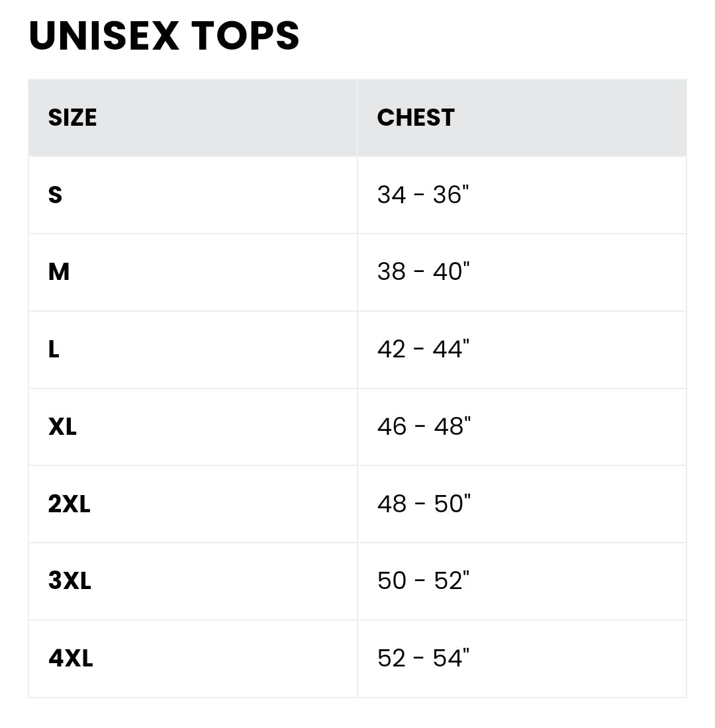The image size is (715, 728).
Task: Select the 2XL size label
Action: (x=69, y=504)
